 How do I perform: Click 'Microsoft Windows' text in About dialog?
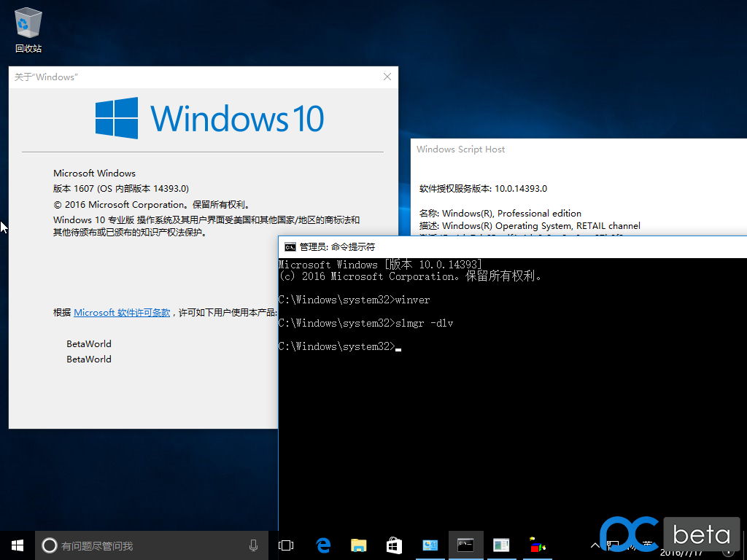[x=94, y=174]
